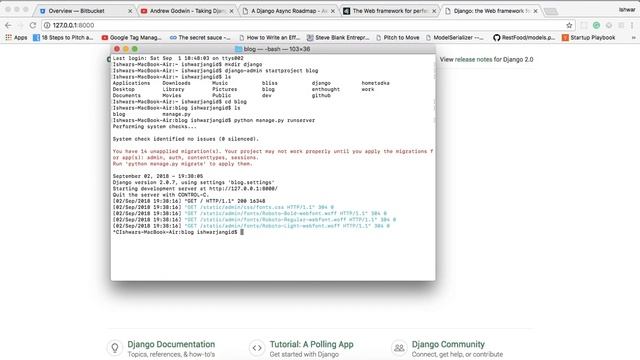Close the Overview — Bitbucket tab
Screen dimensions: 640x360
click(x=130, y=11)
